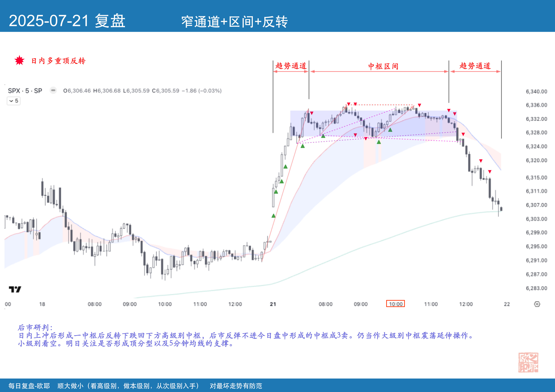Click the TradingView logo icon
This screenshot has height=392, width=555.
click(15, 289)
